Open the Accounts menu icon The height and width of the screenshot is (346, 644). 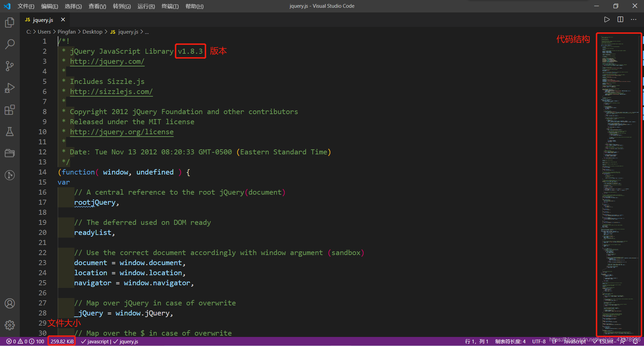click(10, 303)
